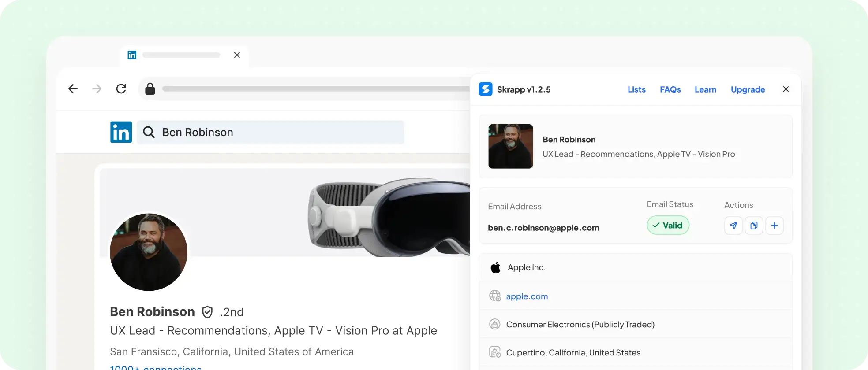Click the search magnifier icon in LinkedIn
Viewport: 868px width, 370px height.
pyautogui.click(x=149, y=132)
